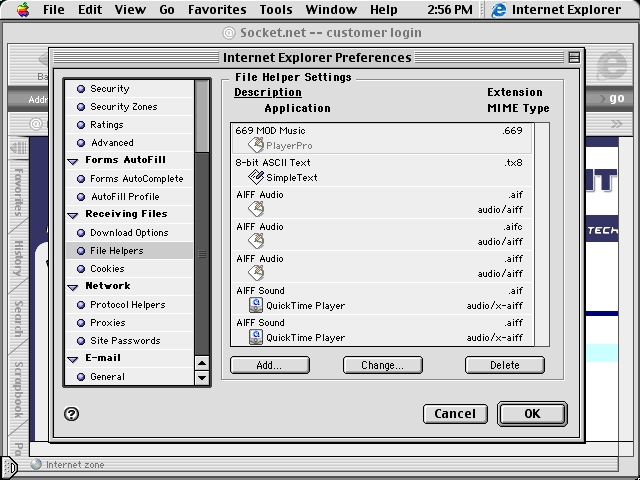Open the Edit menu

click(x=90, y=9)
